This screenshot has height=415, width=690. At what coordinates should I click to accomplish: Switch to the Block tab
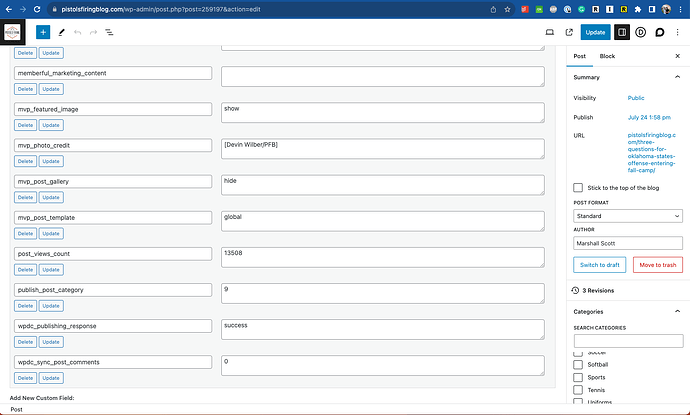pyautogui.click(x=607, y=56)
